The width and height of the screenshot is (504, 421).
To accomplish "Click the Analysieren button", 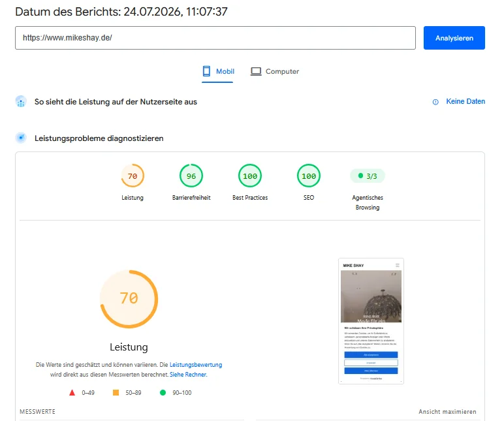I will coord(454,38).
